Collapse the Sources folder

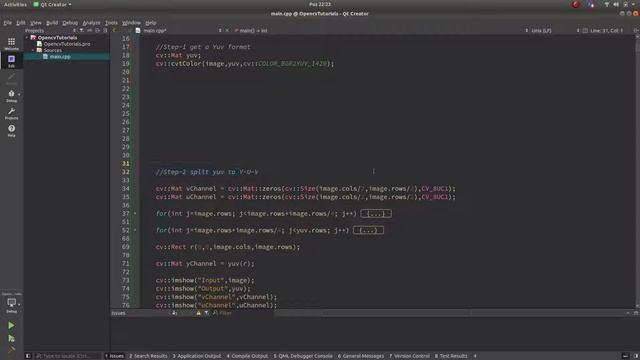point(33,50)
